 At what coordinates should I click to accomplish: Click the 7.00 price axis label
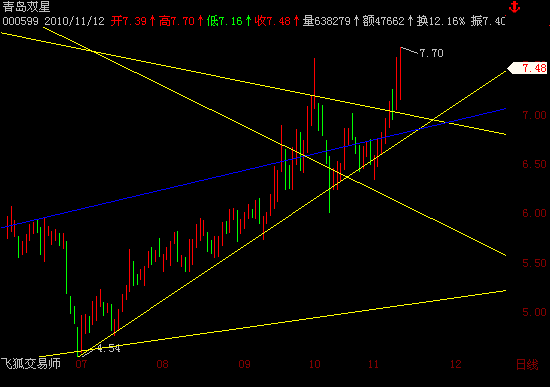[535, 115]
